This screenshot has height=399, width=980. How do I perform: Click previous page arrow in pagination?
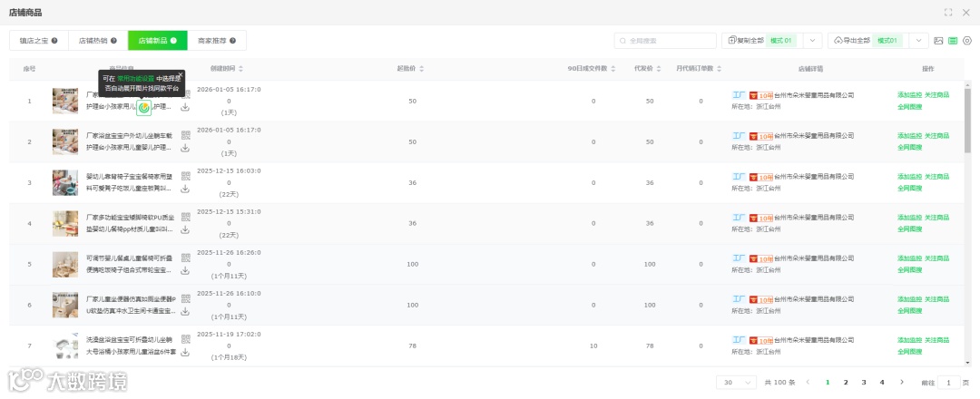click(x=808, y=382)
